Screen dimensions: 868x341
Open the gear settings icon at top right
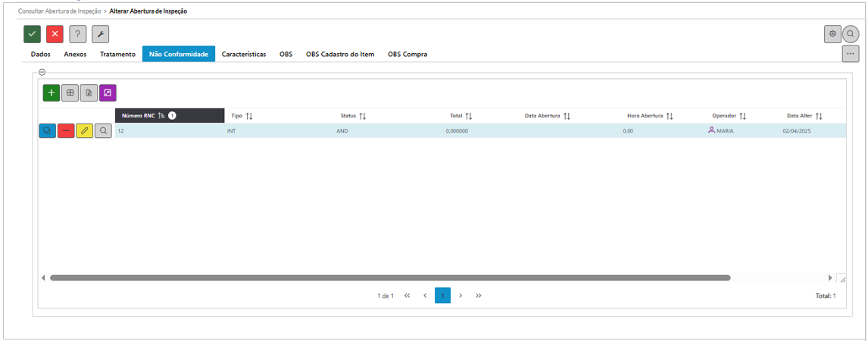[832, 34]
